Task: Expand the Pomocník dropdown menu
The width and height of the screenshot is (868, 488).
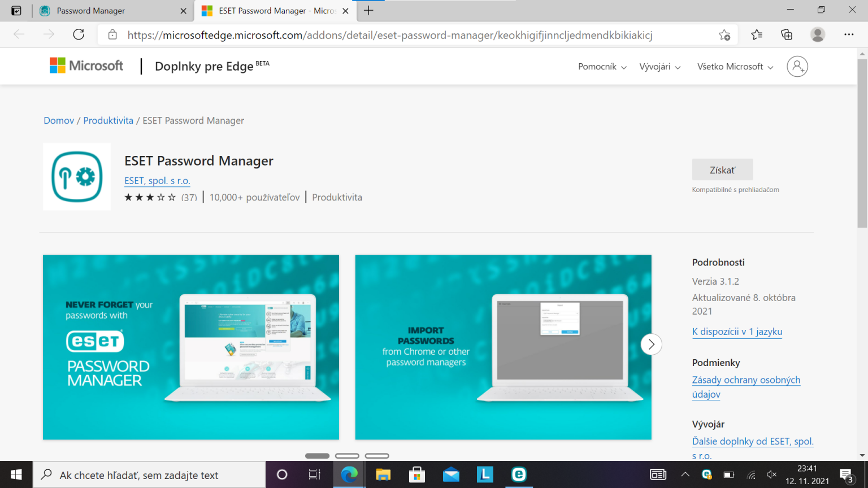Action: [602, 67]
